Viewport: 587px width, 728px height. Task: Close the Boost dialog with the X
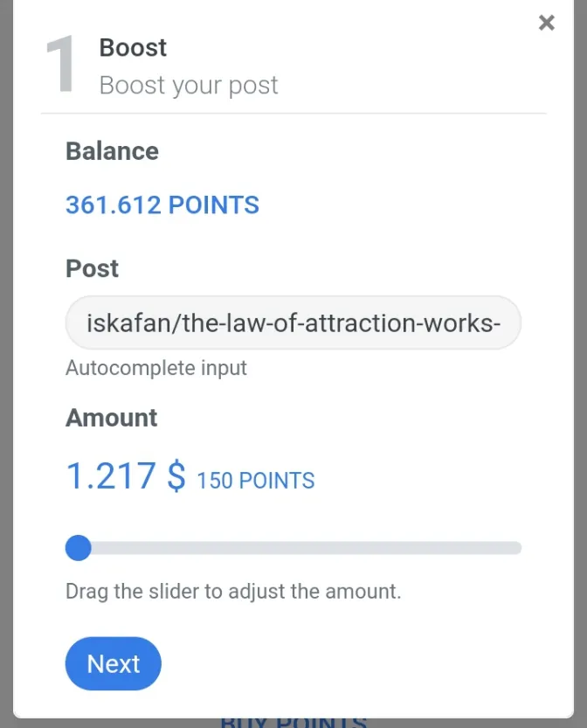[x=547, y=23]
